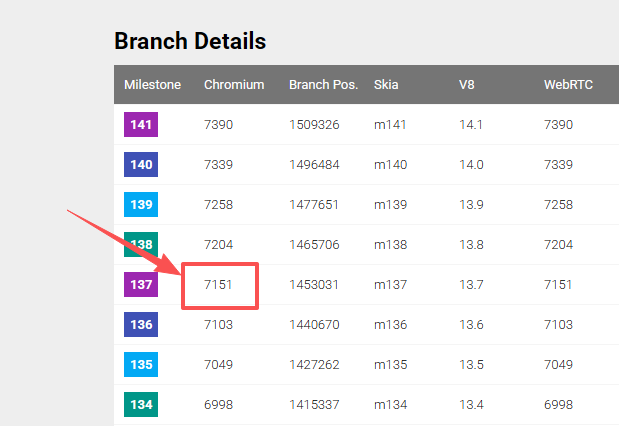Click Skia value m135
This screenshot has height=426, width=619.
pyautogui.click(x=390, y=364)
